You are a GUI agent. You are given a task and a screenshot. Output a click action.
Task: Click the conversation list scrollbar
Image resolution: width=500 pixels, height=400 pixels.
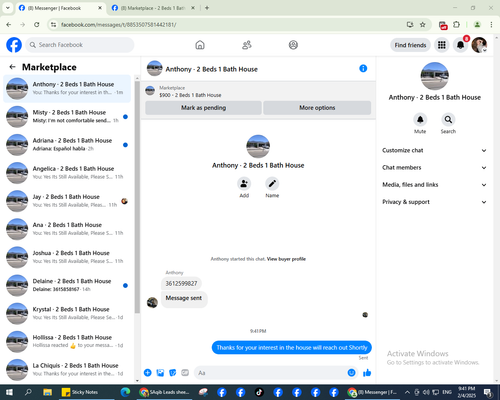[x=137, y=197]
